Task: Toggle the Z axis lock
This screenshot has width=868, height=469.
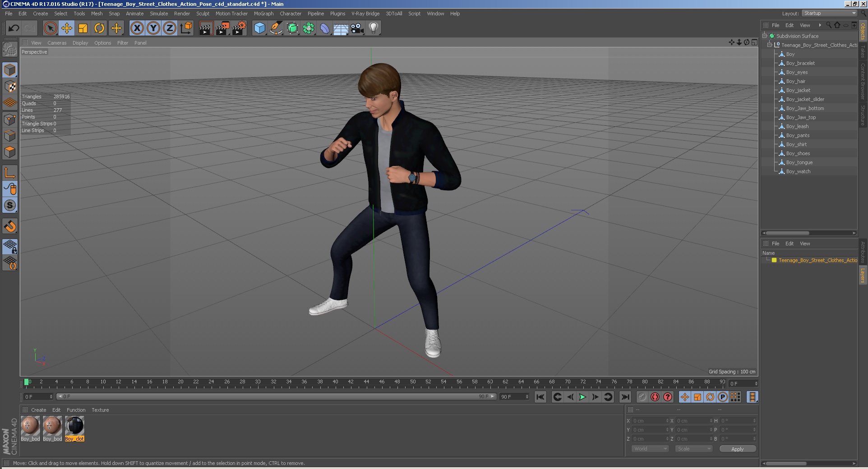Action: [170, 28]
